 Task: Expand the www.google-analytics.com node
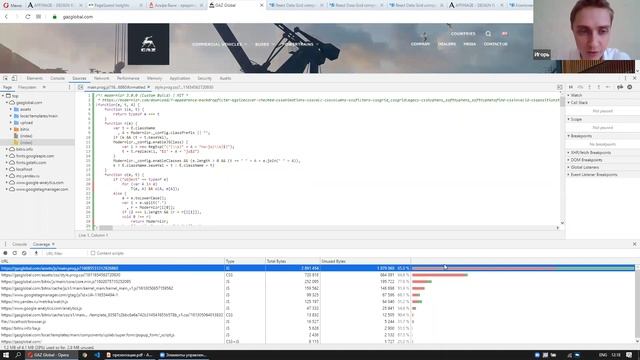[x=7, y=182]
